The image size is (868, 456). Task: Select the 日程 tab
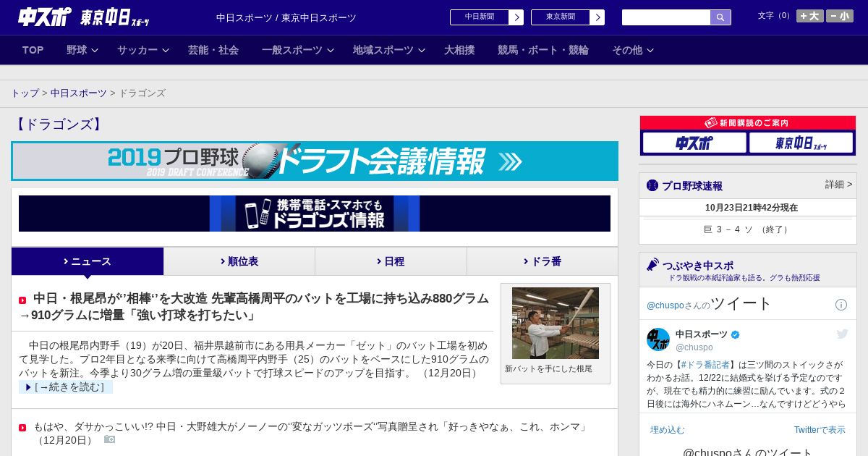tap(391, 261)
